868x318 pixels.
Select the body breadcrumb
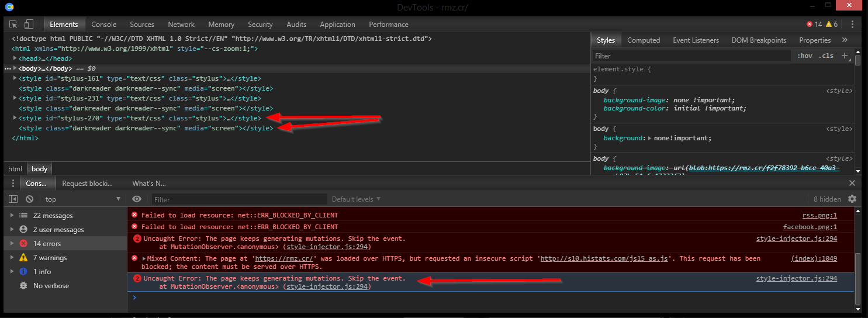(39, 168)
